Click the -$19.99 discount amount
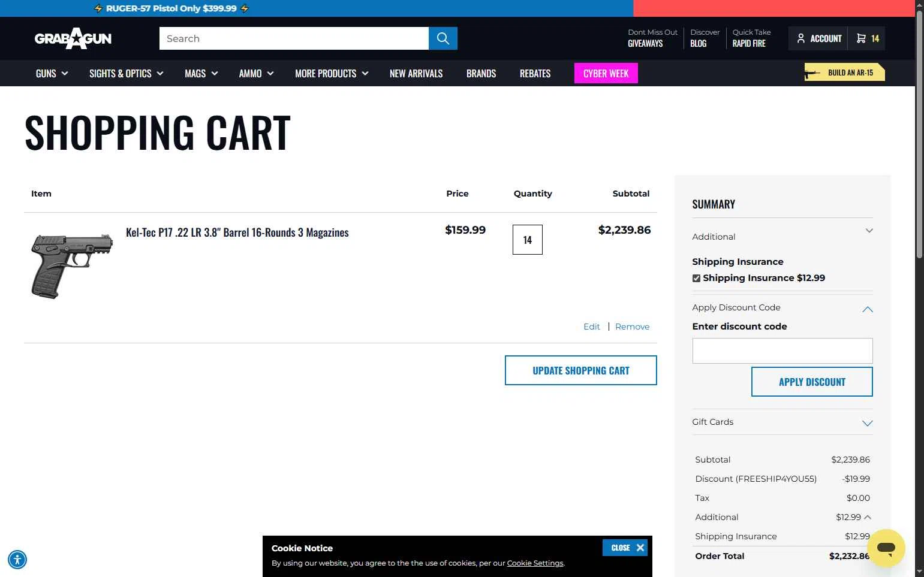The image size is (924, 577). 856,479
